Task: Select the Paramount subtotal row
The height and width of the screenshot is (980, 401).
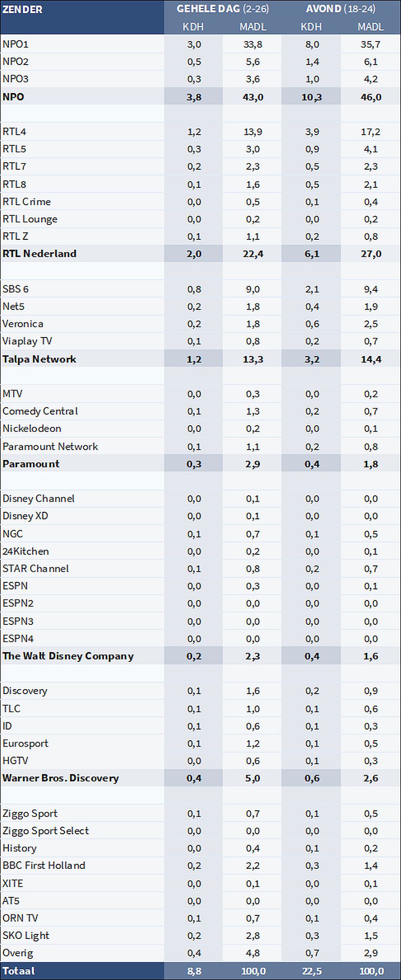Action: tap(200, 464)
